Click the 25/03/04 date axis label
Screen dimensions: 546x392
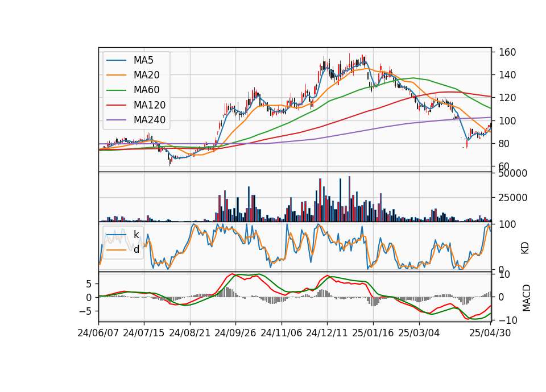point(419,333)
